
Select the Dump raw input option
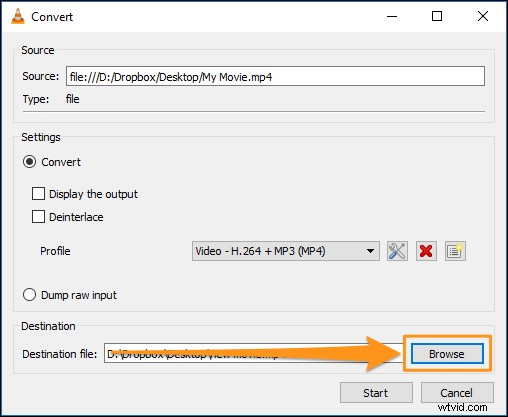[x=29, y=295]
